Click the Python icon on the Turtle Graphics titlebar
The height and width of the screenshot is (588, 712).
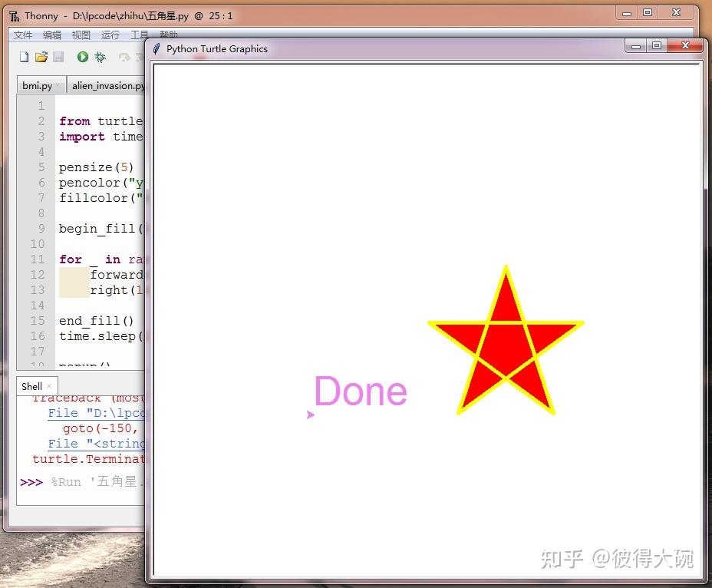tap(156, 48)
